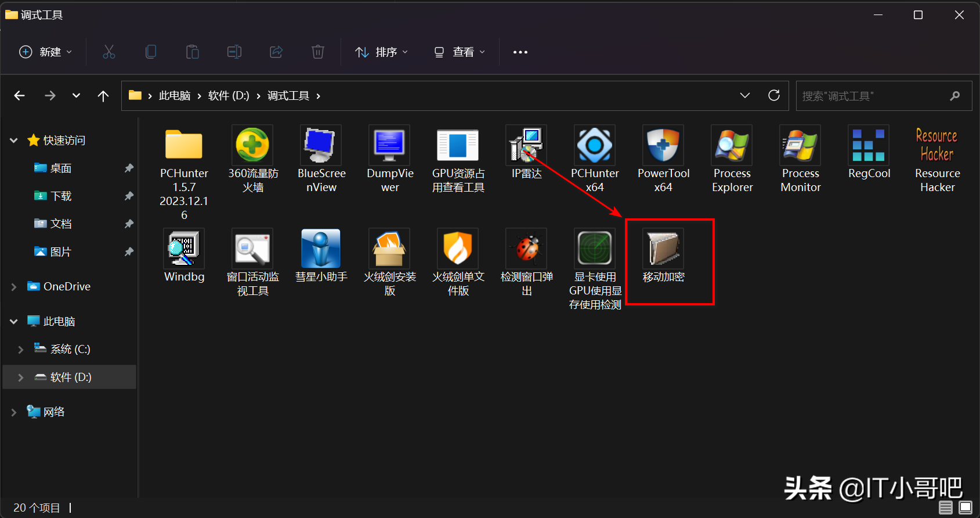
Task: Select the 移动加密 file icon
Action: 663,249
